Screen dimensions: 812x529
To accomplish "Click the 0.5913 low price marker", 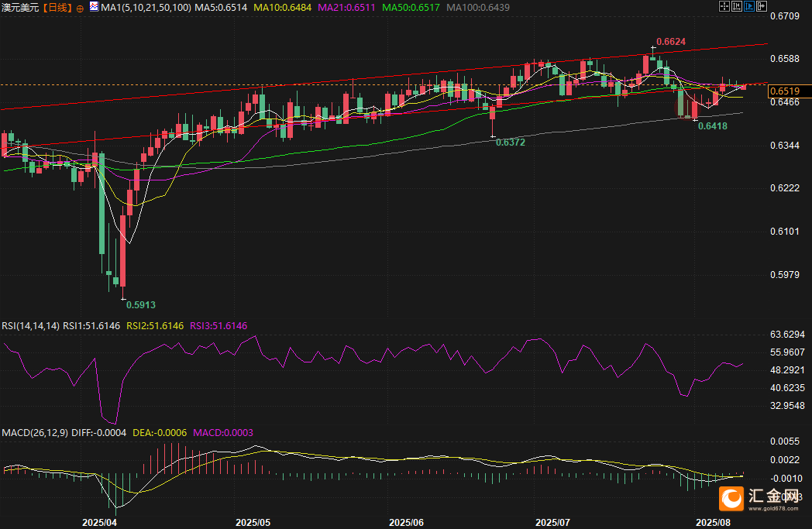I will point(139,305).
